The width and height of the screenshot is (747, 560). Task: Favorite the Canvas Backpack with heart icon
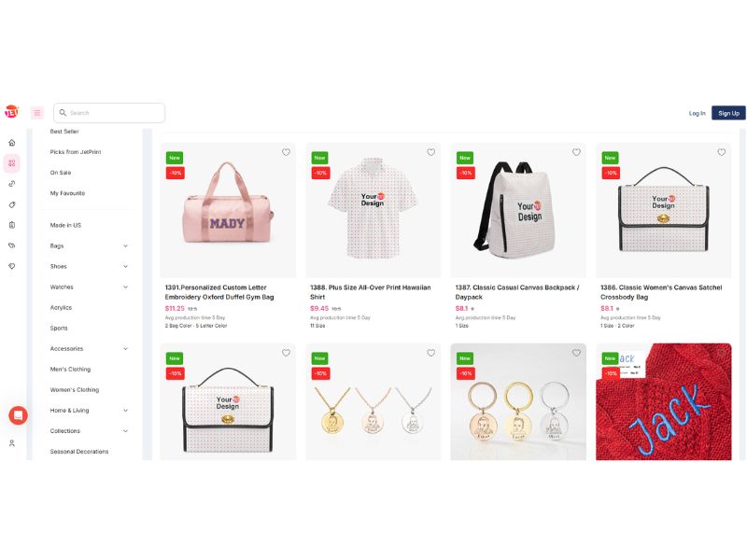click(576, 152)
